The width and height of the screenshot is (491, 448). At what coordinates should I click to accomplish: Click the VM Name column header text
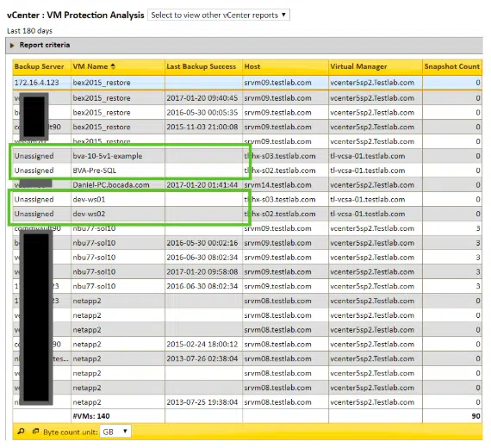click(x=90, y=66)
